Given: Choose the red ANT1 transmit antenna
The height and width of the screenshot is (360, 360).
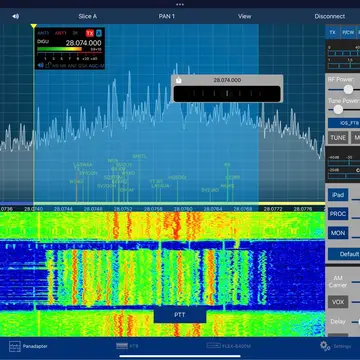Looking at the screenshot, I should 60,33.
